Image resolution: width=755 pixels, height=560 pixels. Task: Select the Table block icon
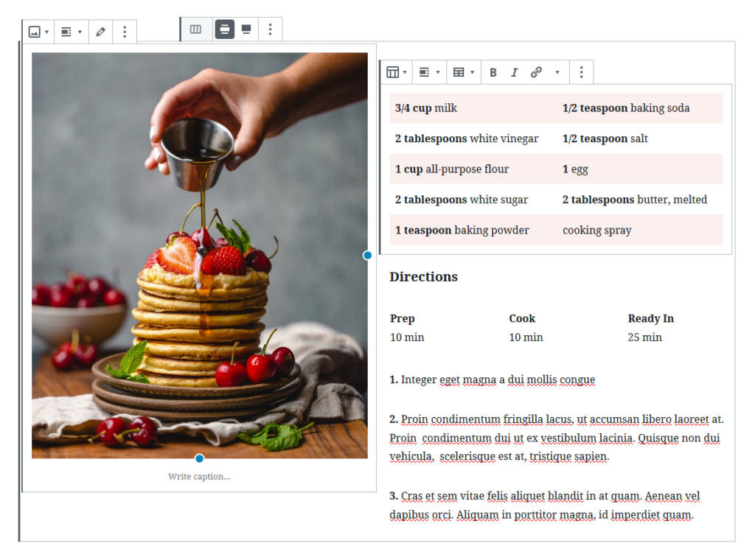[x=394, y=71]
